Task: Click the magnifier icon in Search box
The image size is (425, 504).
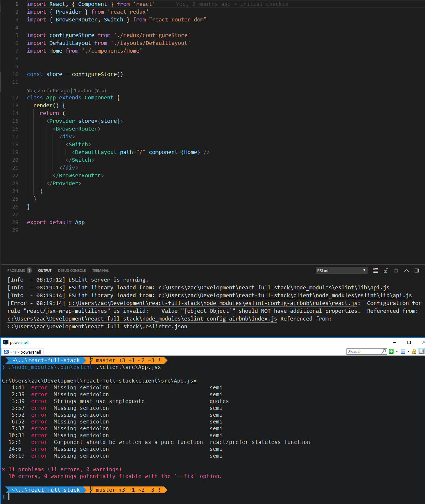Action: [x=384, y=351]
